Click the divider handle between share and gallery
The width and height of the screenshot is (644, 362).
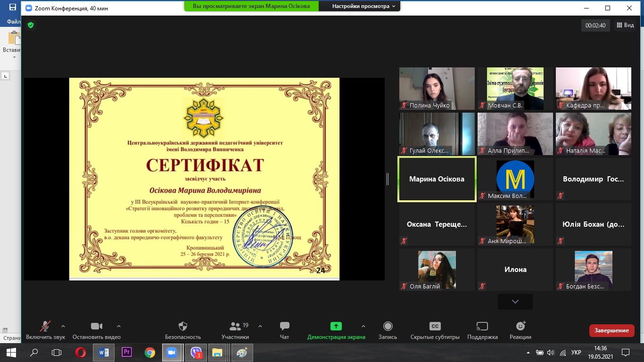click(388, 179)
